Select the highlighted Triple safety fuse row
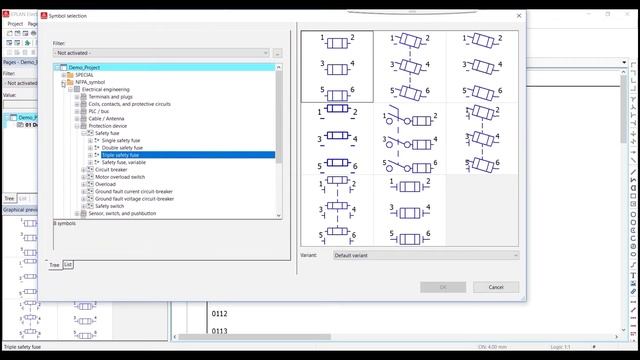640x360 pixels. click(x=188, y=155)
